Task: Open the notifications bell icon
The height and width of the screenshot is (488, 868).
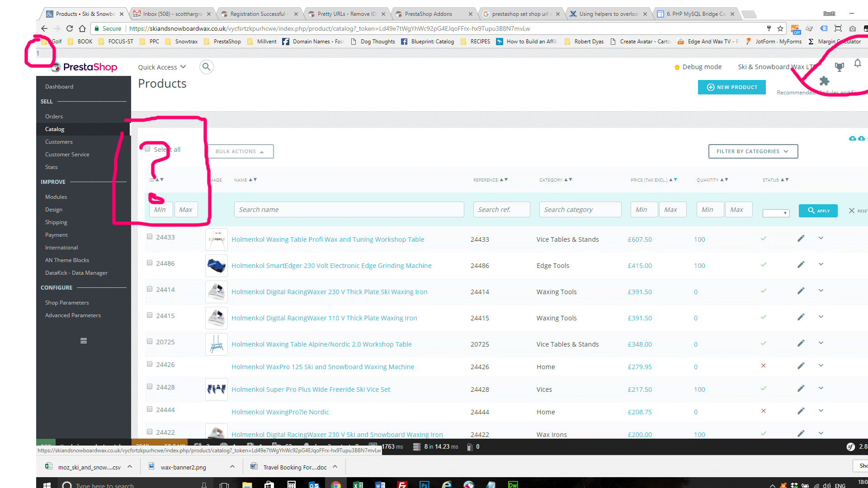Action: [x=857, y=64]
